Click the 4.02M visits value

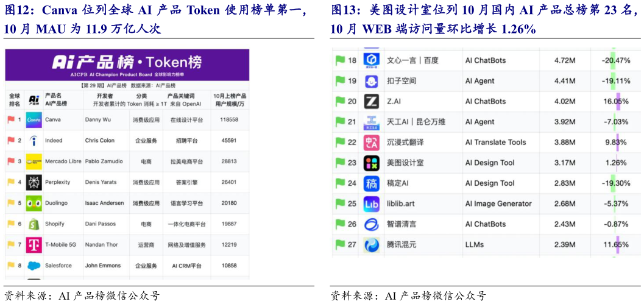(x=565, y=102)
